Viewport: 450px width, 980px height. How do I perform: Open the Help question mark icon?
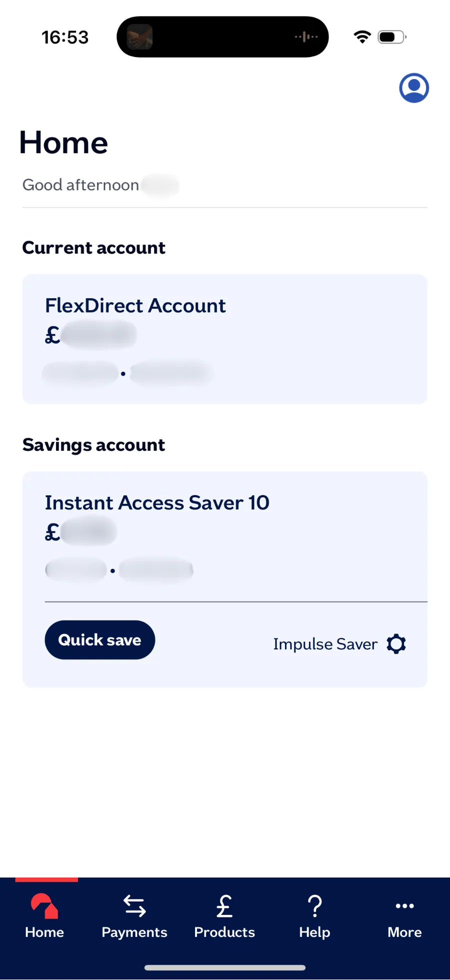pos(314,905)
